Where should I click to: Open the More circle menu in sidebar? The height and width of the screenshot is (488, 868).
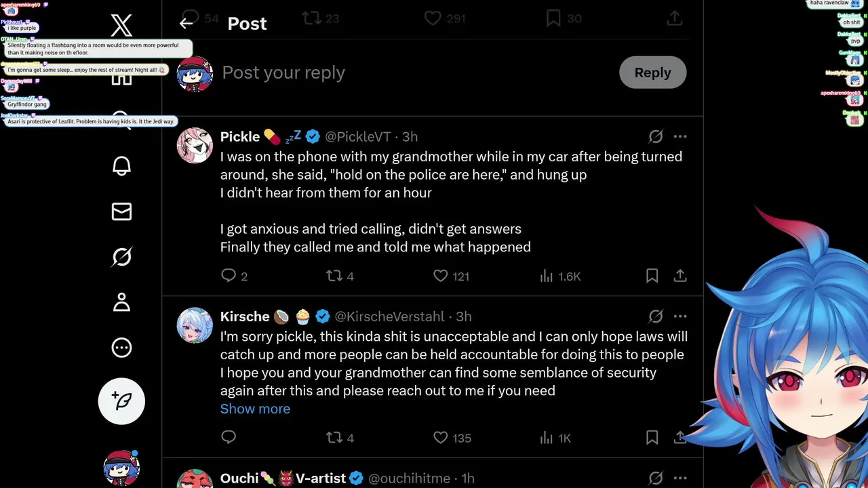(121, 348)
